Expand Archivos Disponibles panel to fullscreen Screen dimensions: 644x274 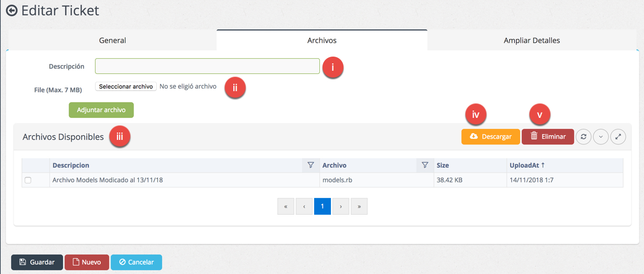pyautogui.click(x=618, y=137)
